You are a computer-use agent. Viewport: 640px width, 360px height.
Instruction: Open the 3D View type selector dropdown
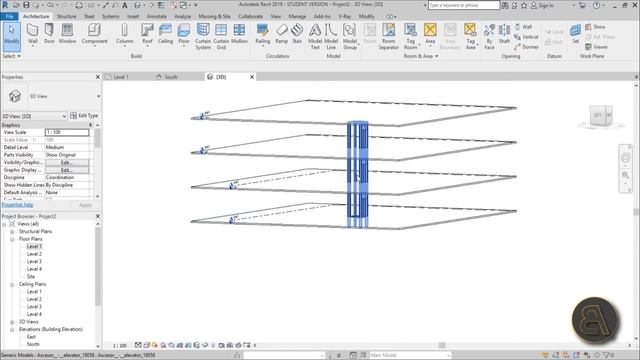tap(98, 96)
